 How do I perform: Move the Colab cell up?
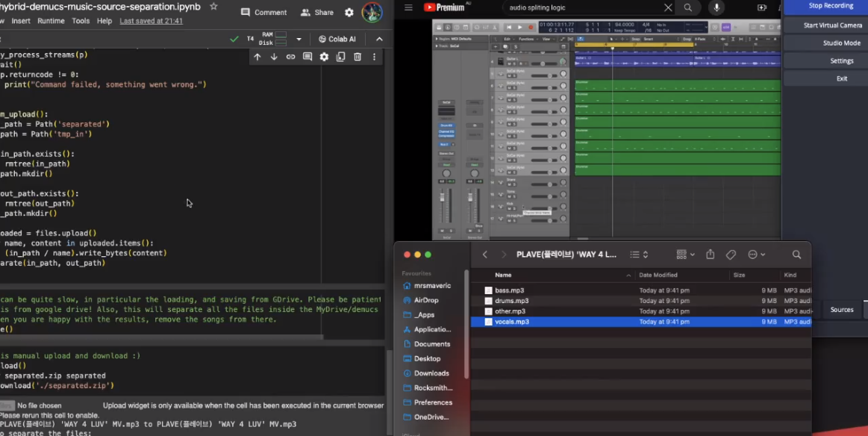pyautogui.click(x=257, y=57)
